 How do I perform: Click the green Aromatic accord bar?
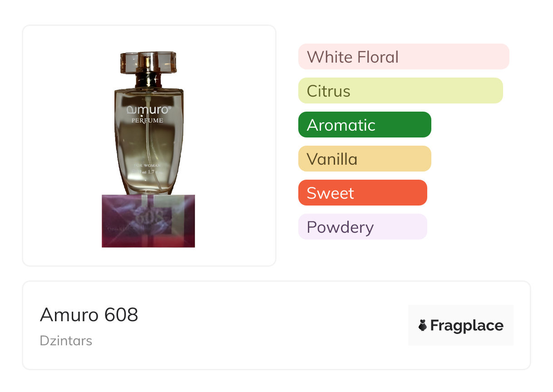pos(364,125)
